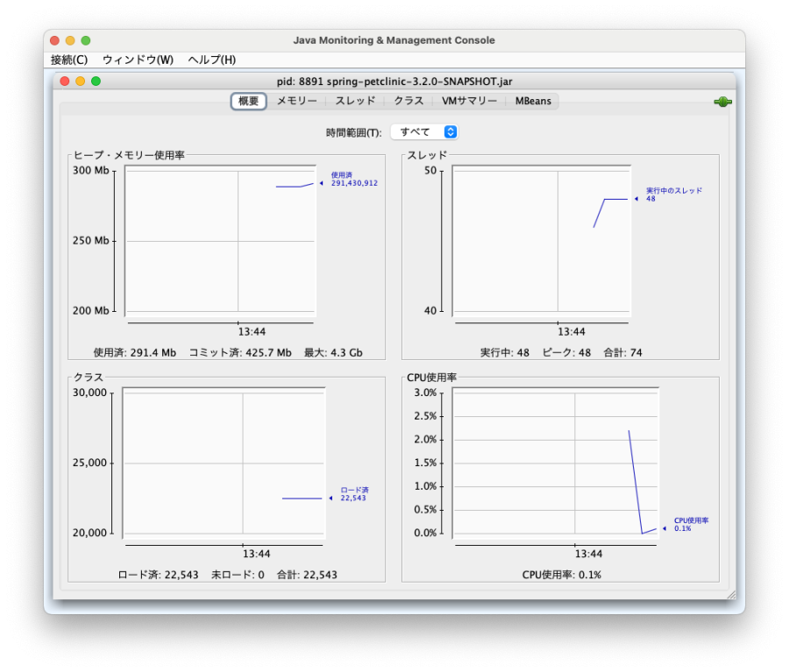Screen dimensions: 789x672
Task: Close the Java Monitoring console window
Action: point(55,40)
